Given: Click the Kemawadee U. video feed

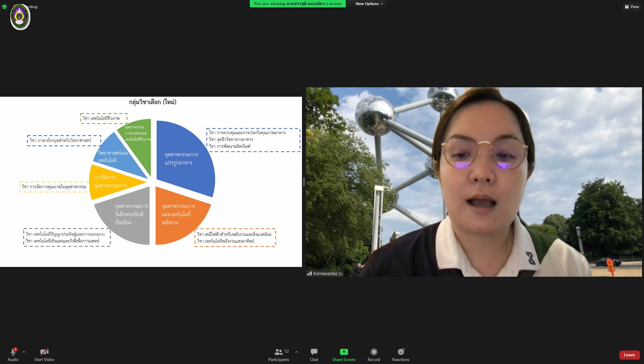Looking at the screenshot, I should click(x=474, y=182).
